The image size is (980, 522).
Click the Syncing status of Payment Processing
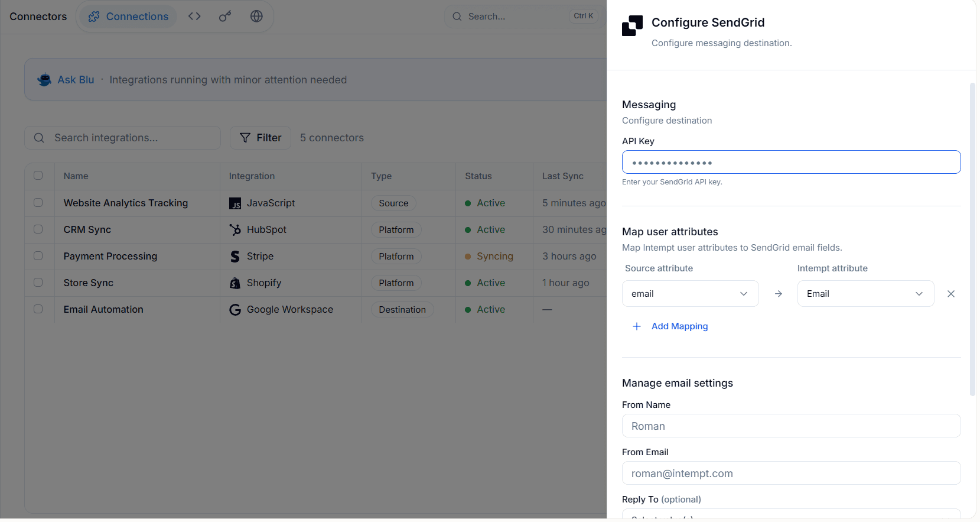click(x=489, y=256)
